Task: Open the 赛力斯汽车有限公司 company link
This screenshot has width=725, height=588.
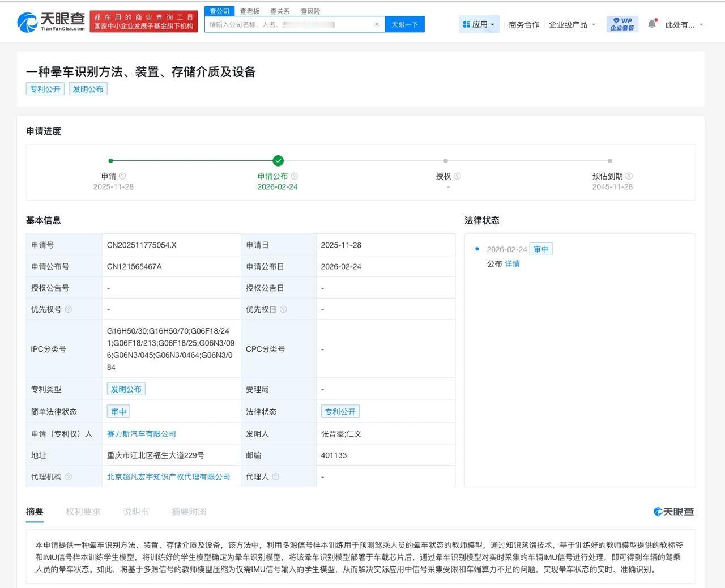Action: coord(140,433)
